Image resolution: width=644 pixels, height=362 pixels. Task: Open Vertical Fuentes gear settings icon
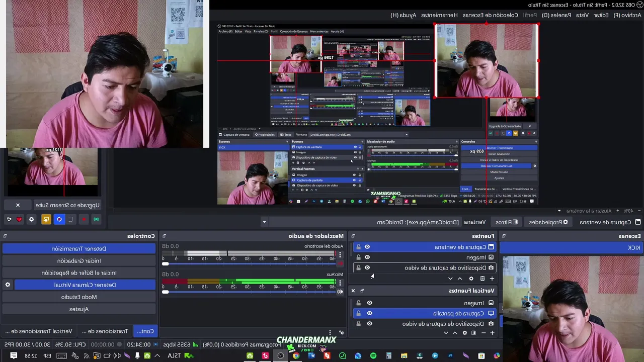[x=465, y=333]
